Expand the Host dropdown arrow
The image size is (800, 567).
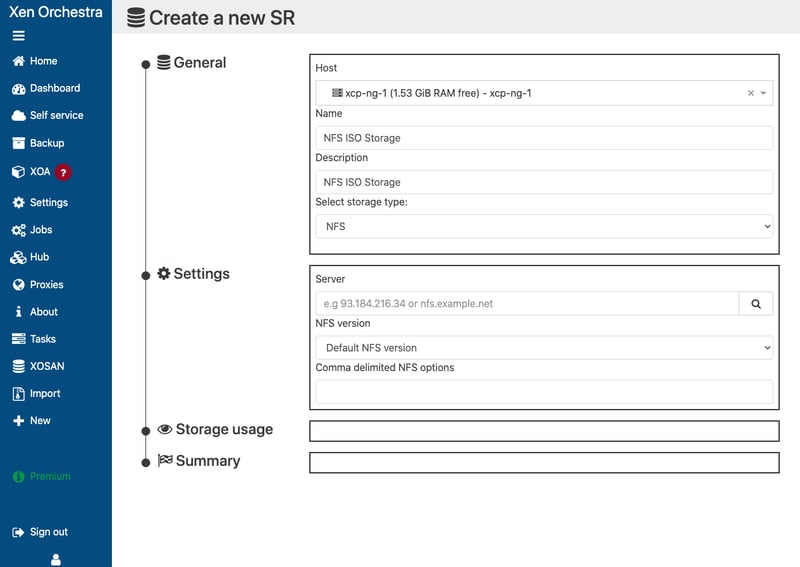(764, 93)
